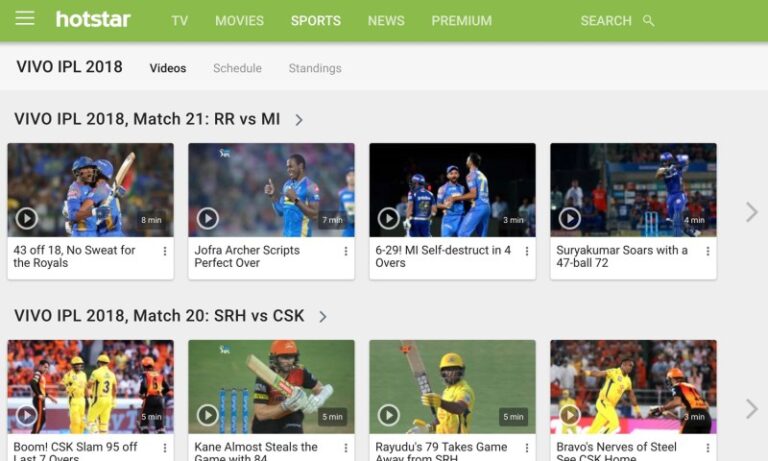Open more options for Suryakumar Soars card

pyautogui.click(x=708, y=251)
